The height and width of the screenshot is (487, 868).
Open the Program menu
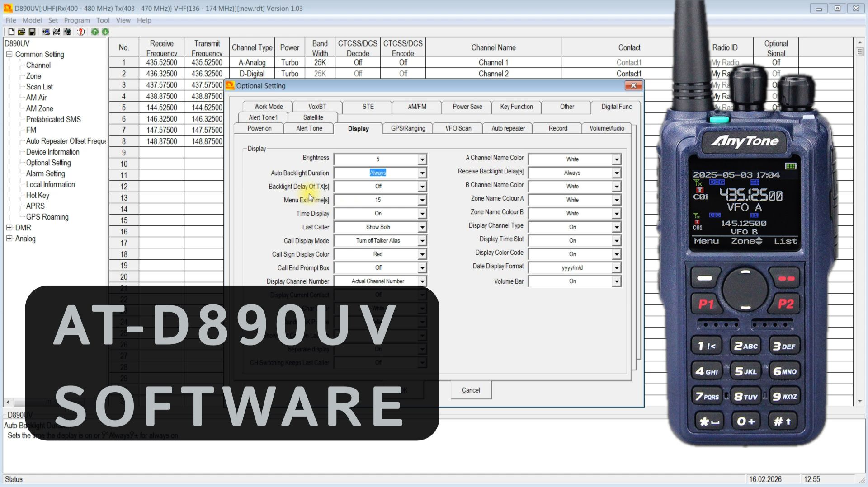pos(77,20)
